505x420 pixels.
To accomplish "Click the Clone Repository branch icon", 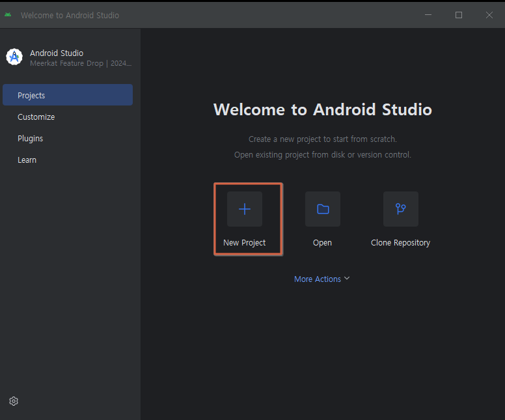I will pos(401,209).
